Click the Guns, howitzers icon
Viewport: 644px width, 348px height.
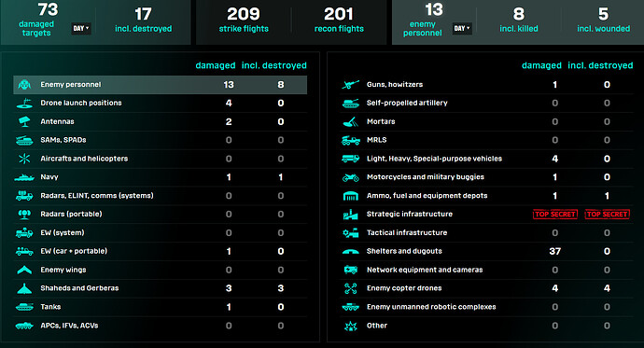pos(350,85)
